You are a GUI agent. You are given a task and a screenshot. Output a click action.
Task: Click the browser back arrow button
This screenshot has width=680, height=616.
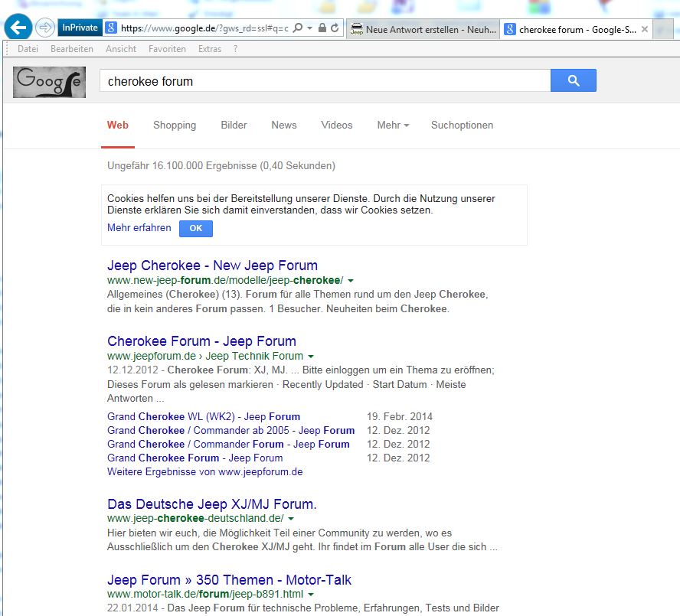coord(18,28)
